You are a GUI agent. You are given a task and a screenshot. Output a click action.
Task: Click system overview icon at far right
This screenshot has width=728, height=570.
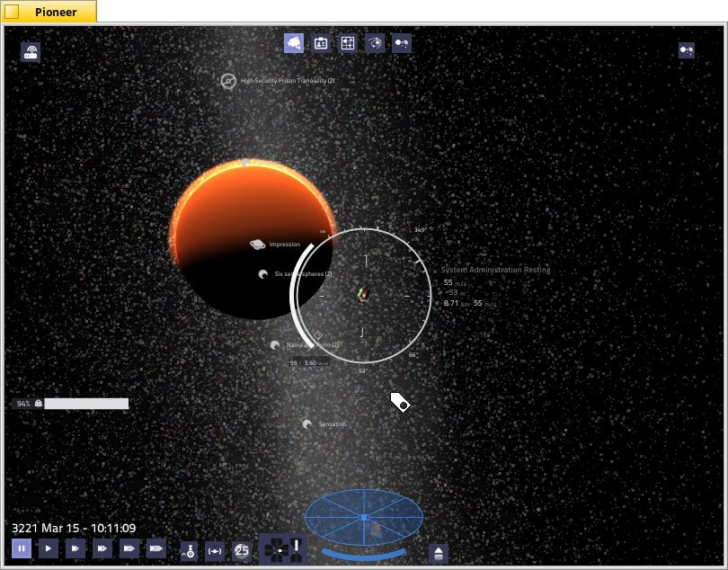687,49
